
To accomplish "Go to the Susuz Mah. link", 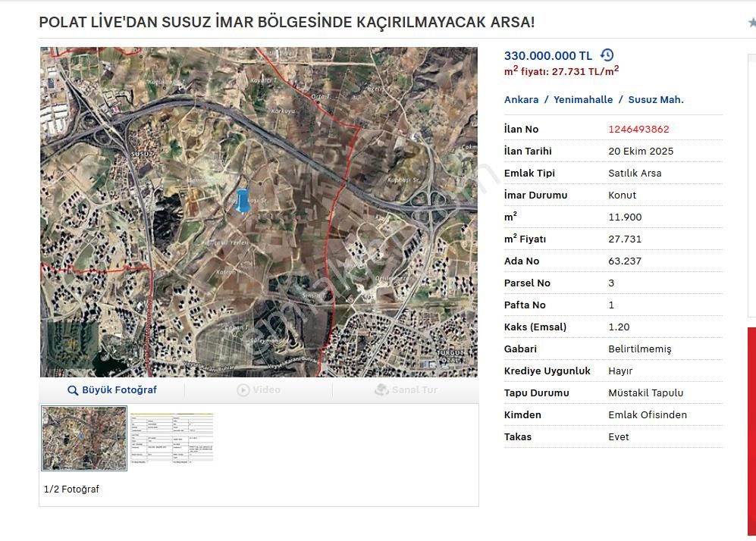I will pos(657,99).
